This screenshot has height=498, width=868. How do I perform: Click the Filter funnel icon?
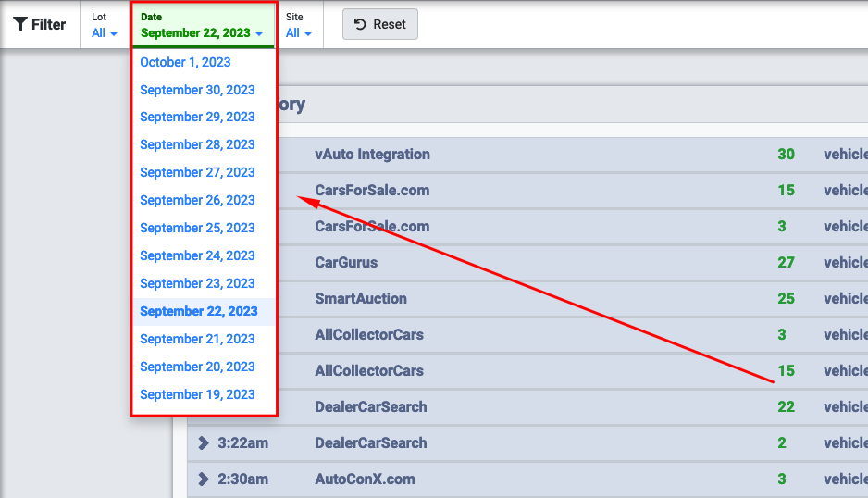tap(20, 24)
